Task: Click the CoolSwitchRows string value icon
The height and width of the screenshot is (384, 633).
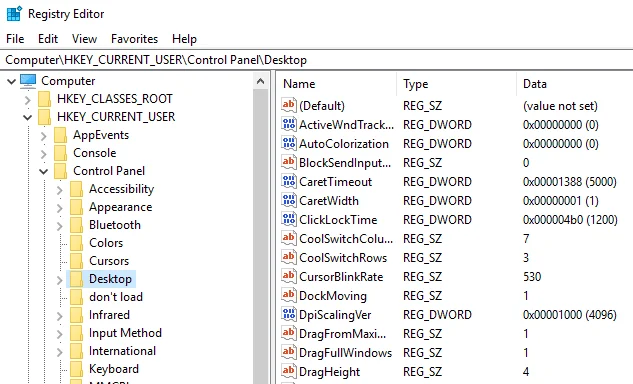Action: 289,257
